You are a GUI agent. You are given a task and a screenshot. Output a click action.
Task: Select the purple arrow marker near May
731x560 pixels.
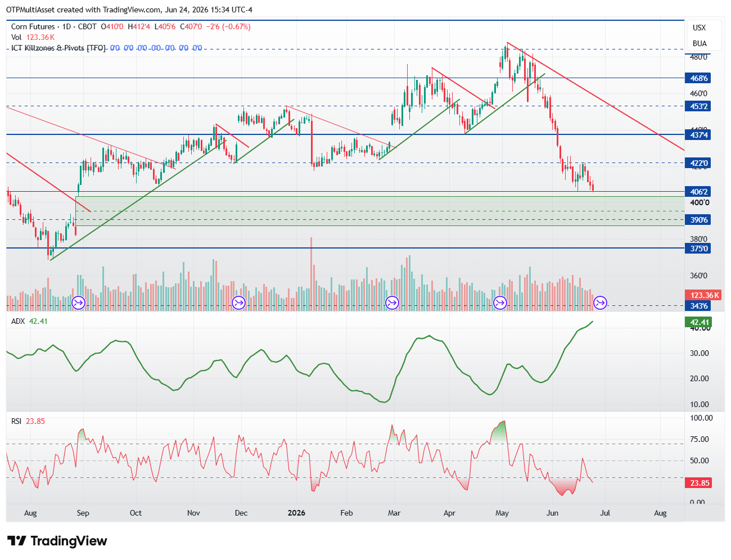[x=500, y=303]
